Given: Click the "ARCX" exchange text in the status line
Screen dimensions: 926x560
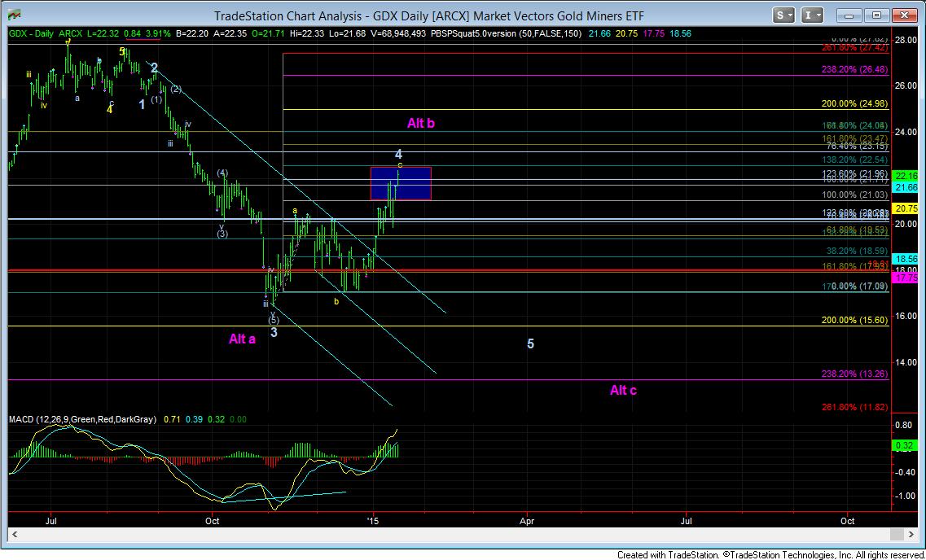Looking at the screenshot, I should [x=70, y=33].
